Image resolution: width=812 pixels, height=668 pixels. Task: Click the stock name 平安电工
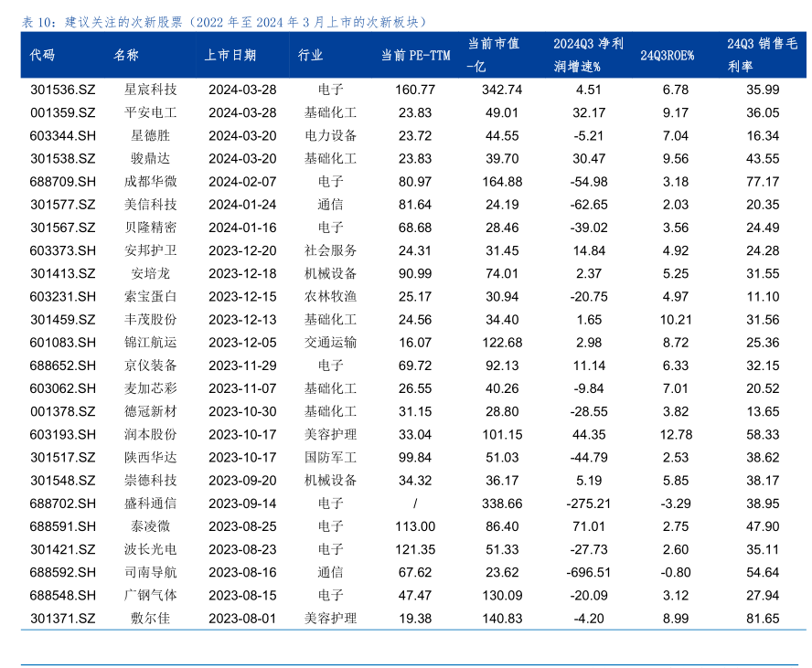(x=150, y=112)
